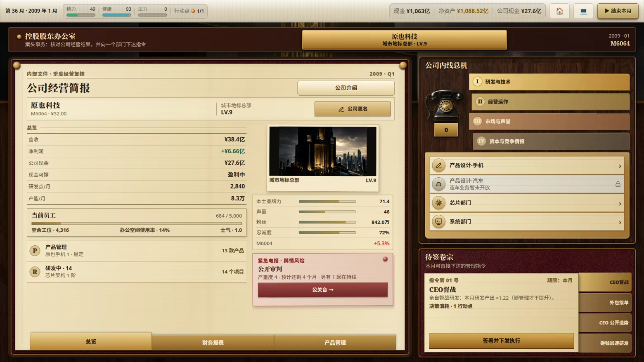Go to 公关台 from the alert

pos(323,290)
